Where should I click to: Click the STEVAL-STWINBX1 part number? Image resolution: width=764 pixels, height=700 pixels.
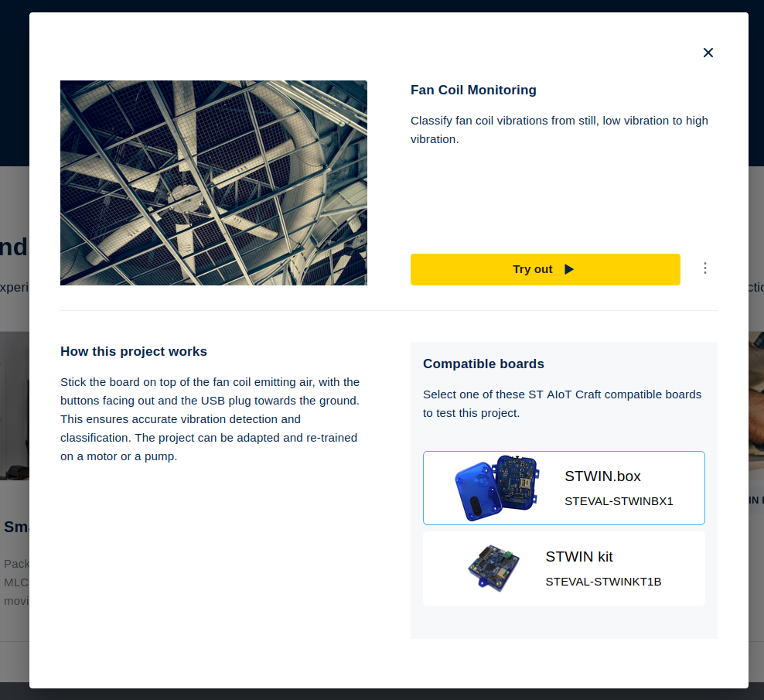pyautogui.click(x=619, y=501)
